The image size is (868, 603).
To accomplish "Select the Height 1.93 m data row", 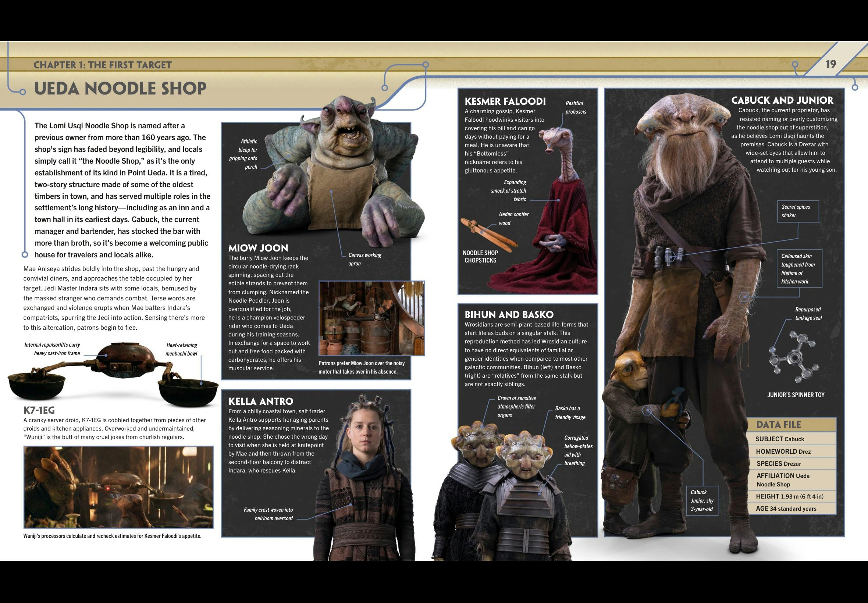I will click(791, 496).
